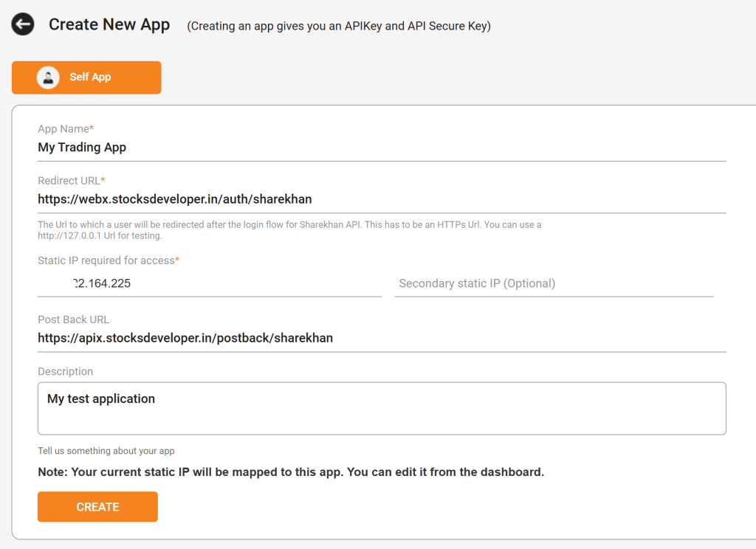Image resolution: width=756 pixels, height=549 pixels.
Task: Click the 'Static IP required for access' label
Action: [x=109, y=260]
